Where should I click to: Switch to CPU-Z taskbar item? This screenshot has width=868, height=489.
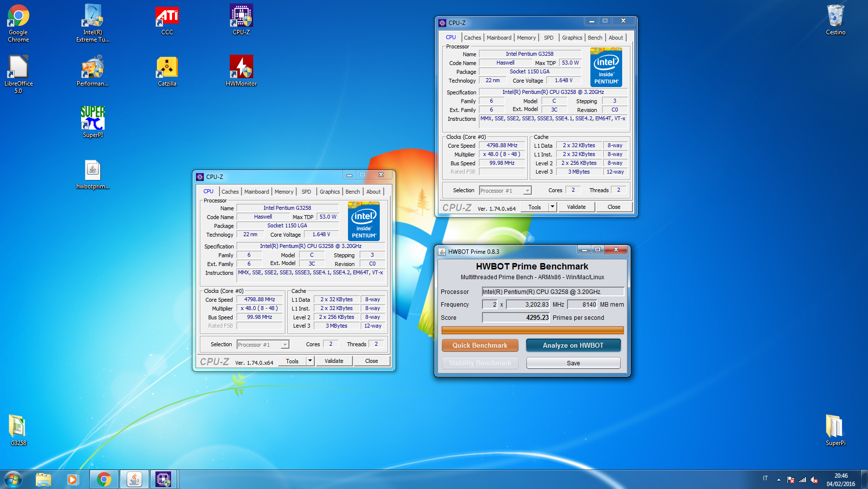coord(164,480)
